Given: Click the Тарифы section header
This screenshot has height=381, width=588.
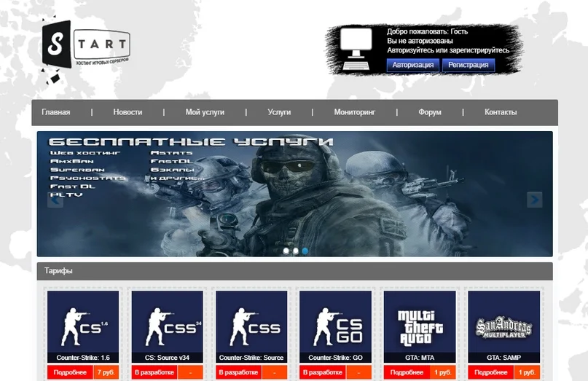Looking at the screenshot, I should point(295,271).
